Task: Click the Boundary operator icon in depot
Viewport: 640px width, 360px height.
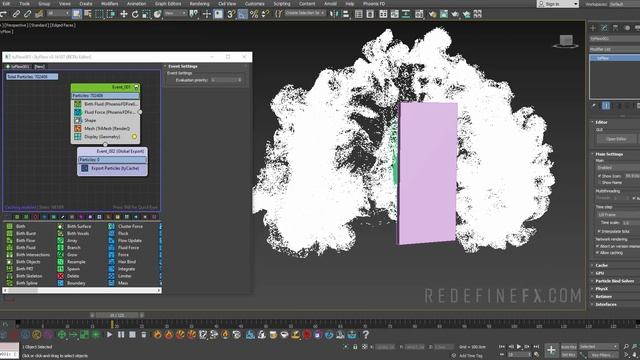Action: click(60, 283)
